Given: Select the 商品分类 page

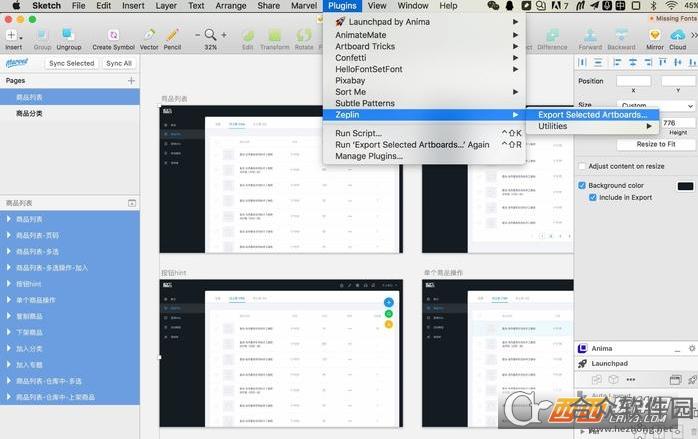Looking at the screenshot, I should click(x=70, y=114).
